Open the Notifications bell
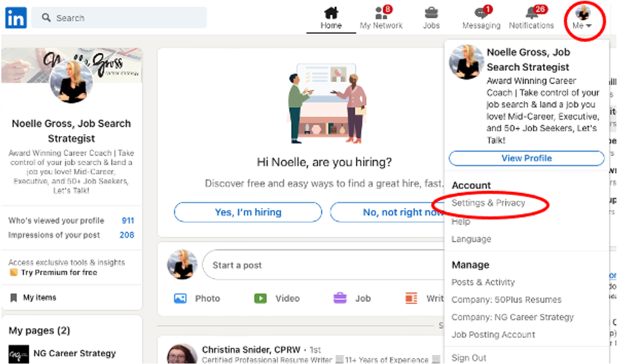The height and width of the screenshot is (364, 617). (x=531, y=14)
